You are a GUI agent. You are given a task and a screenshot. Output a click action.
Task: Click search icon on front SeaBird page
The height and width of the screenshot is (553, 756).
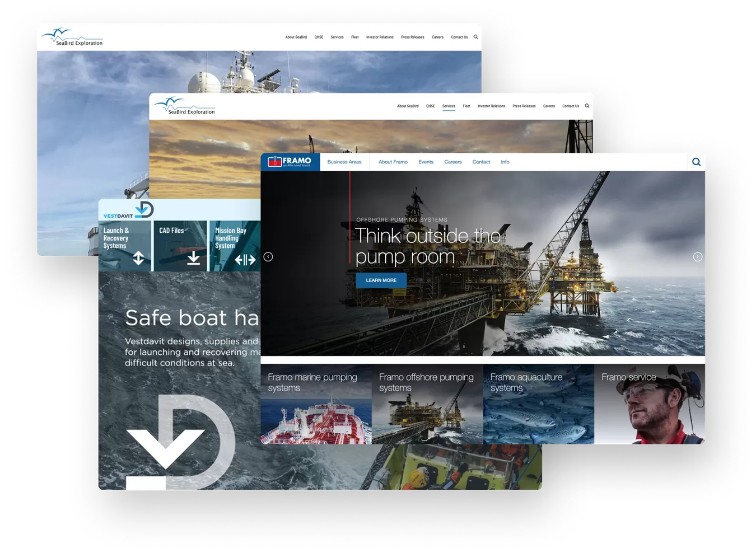[587, 106]
